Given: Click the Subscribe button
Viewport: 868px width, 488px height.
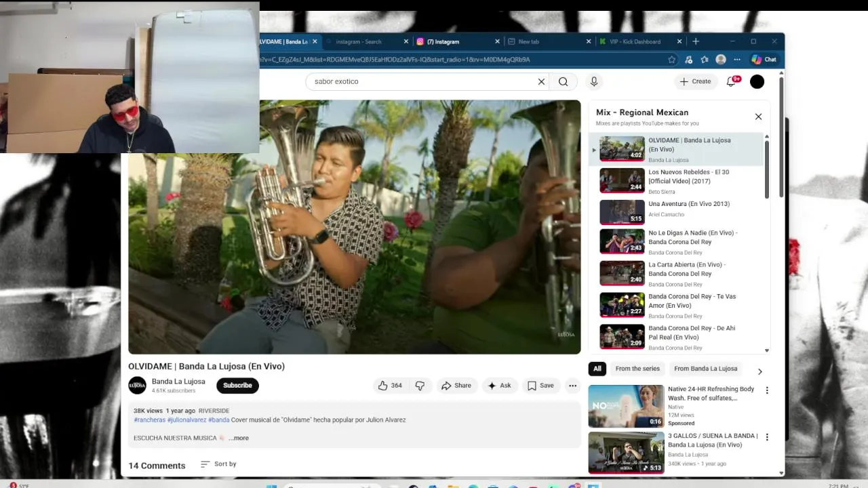Looking at the screenshot, I should click(x=237, y=386).
